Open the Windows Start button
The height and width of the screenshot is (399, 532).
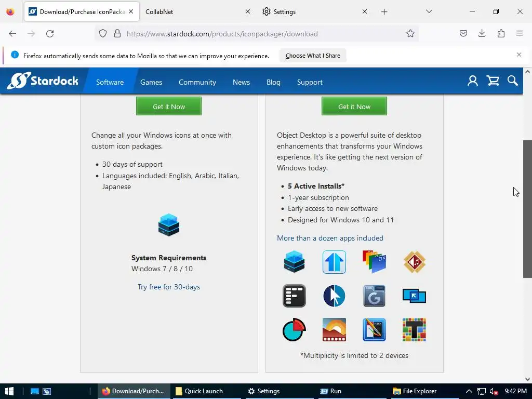pos(9,391)
